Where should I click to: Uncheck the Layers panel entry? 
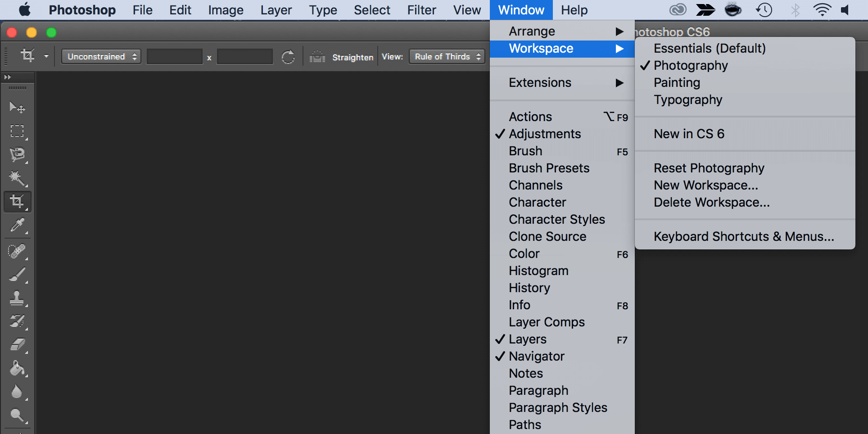528,339
